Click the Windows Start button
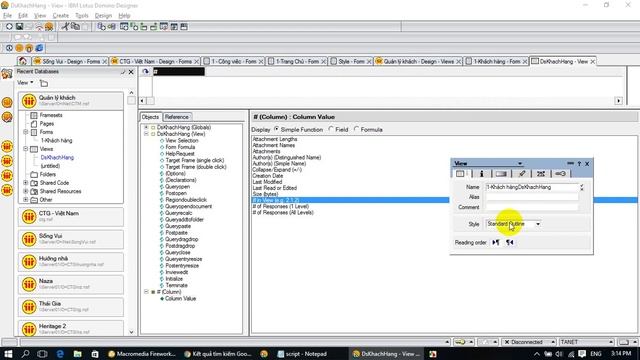The image size is (640, 360). click(x=8, y=354)
